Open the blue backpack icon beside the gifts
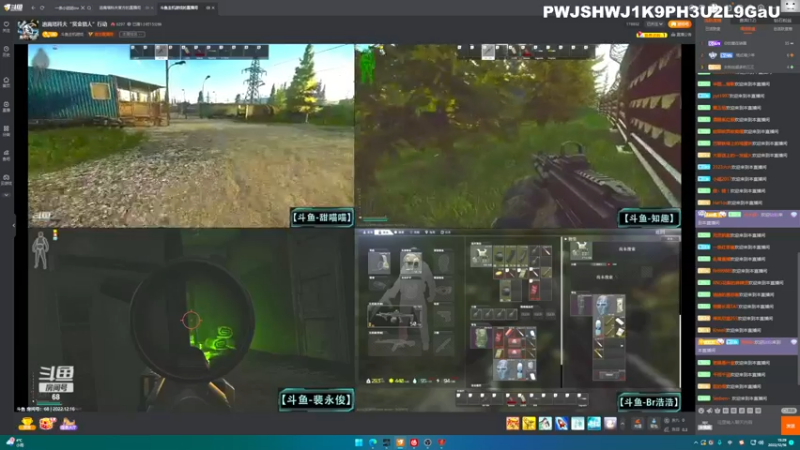The image size is (800, 450). pos(654,423)
